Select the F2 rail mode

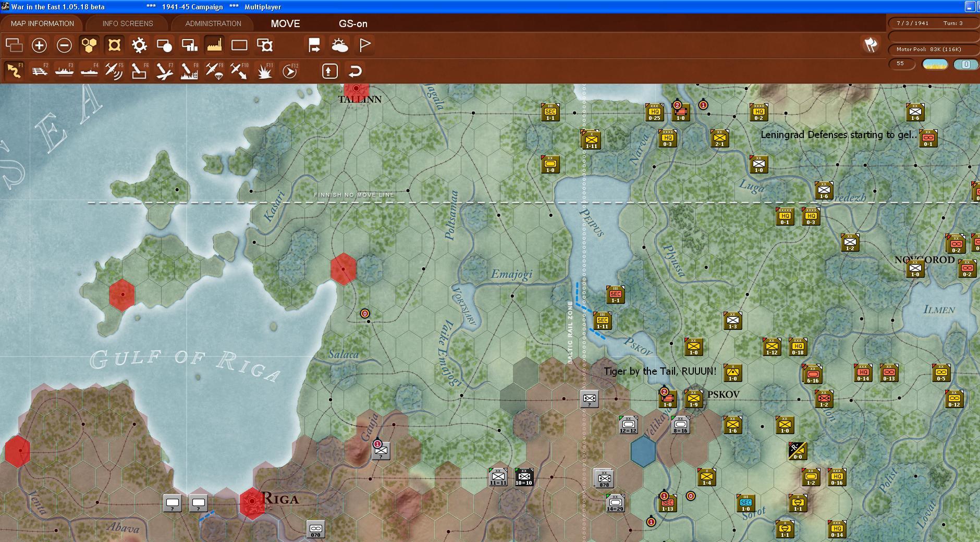coord(39,71)
